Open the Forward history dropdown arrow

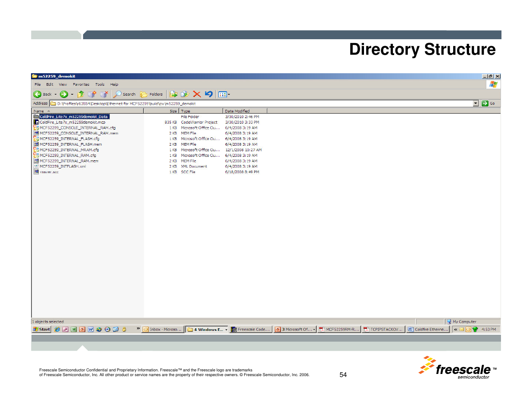(x=72, y=94)
